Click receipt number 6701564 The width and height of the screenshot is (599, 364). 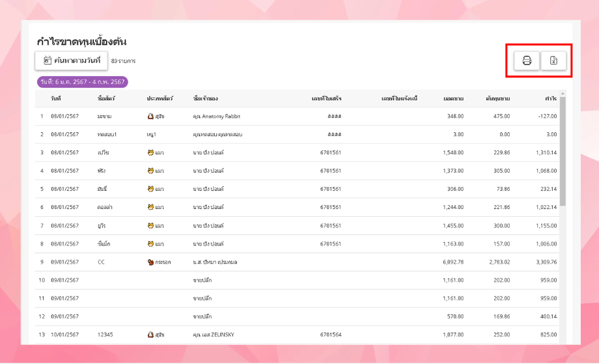click(x=331, y=335)
